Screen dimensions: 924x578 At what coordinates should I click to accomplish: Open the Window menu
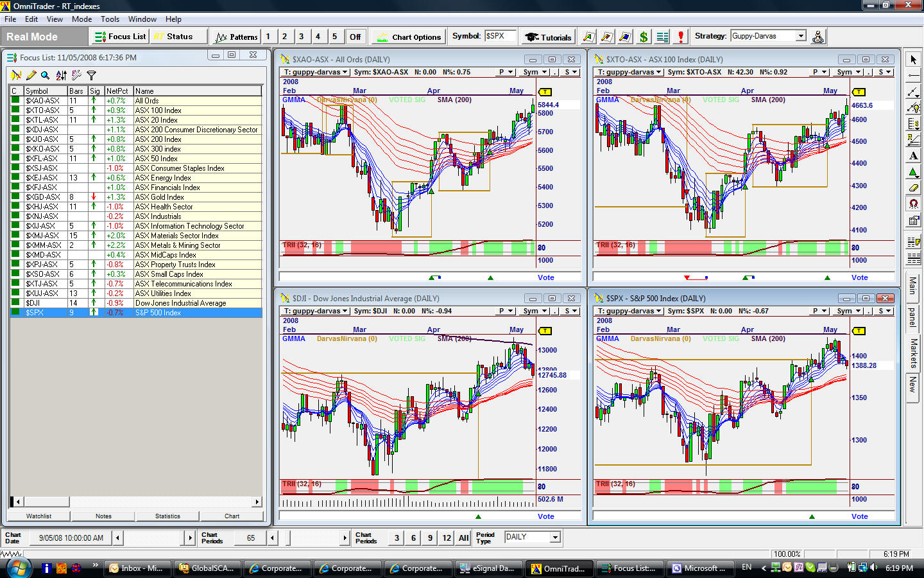[142, 19]
